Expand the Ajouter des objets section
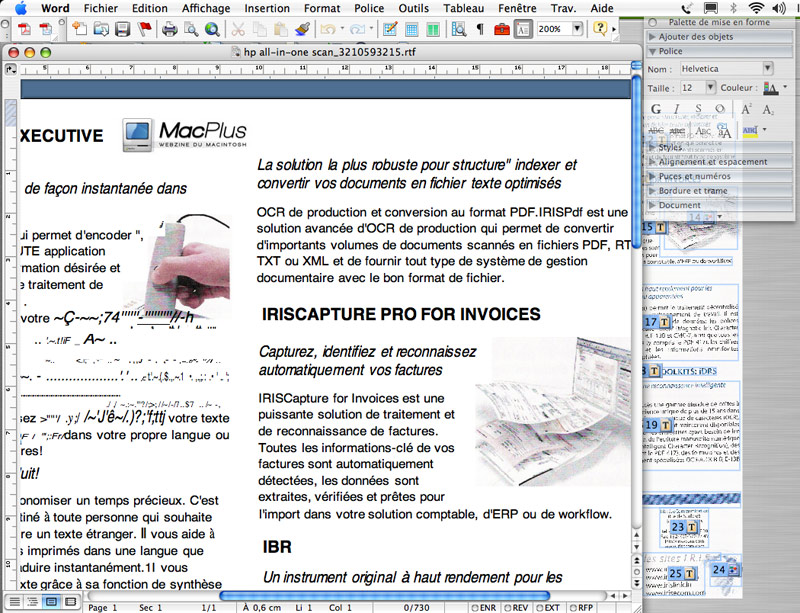This screenshot has height=613, width=800. [x=719, y=37]
